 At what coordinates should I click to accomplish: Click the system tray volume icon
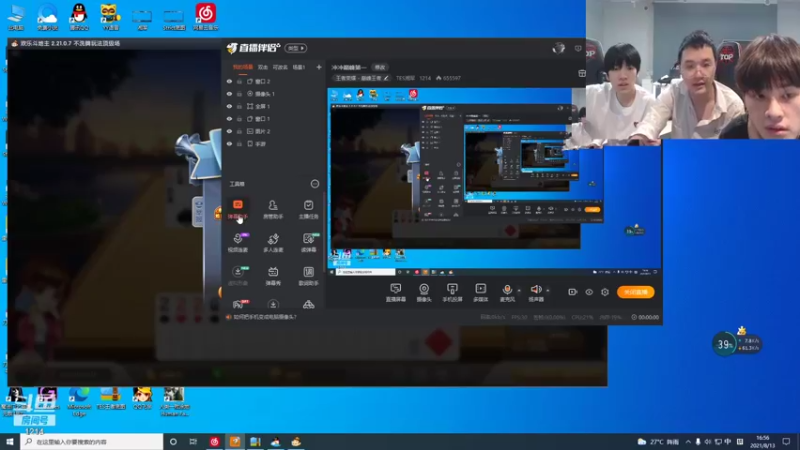tap(708, 442)
